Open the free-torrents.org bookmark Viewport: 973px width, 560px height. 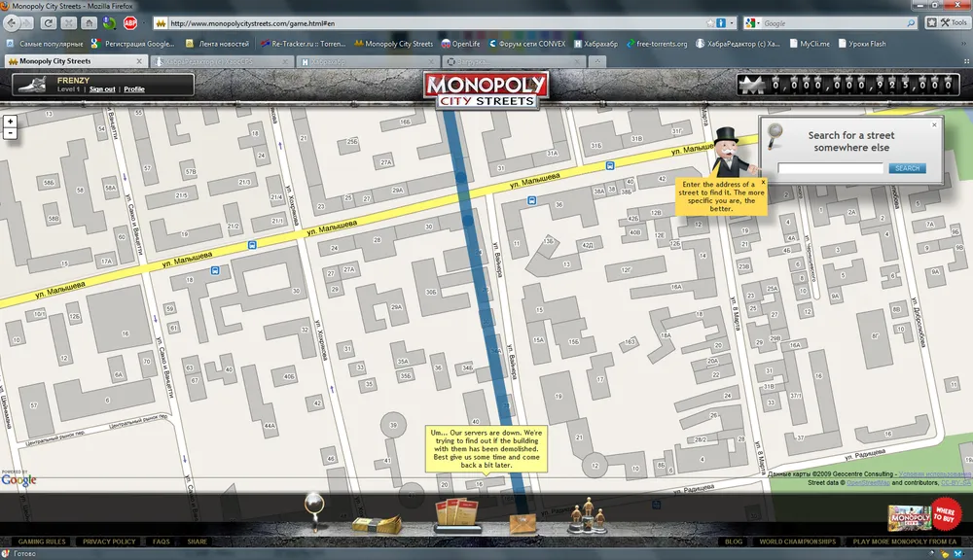pos(657,44)
